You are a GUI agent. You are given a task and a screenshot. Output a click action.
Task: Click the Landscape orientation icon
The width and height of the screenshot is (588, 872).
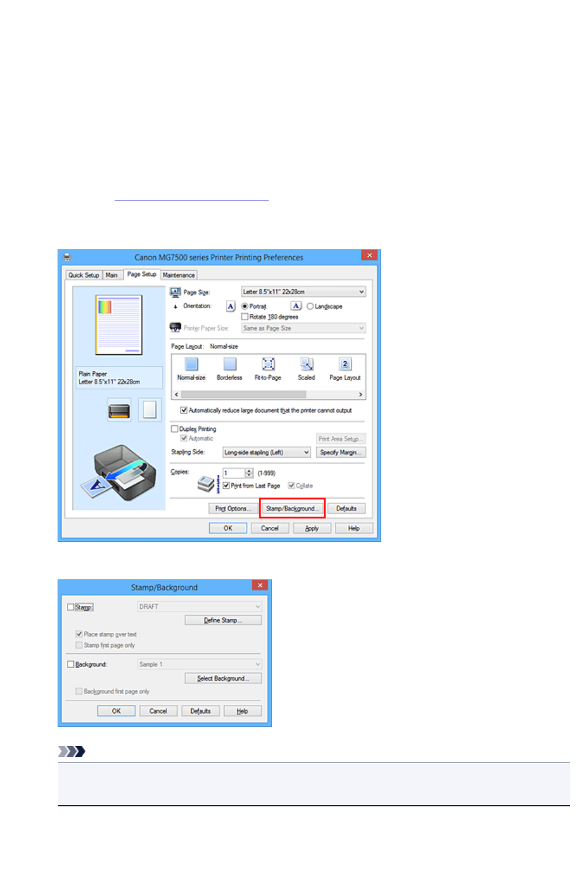click(x=296, y=306)
